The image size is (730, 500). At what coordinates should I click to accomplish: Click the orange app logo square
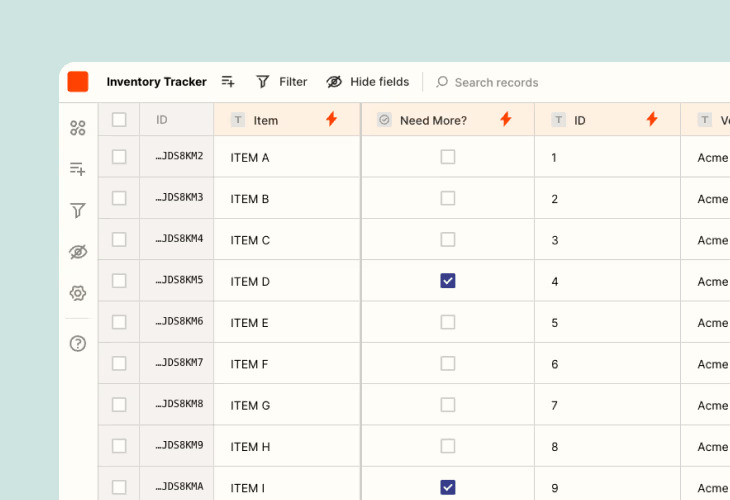click(78, 81)
